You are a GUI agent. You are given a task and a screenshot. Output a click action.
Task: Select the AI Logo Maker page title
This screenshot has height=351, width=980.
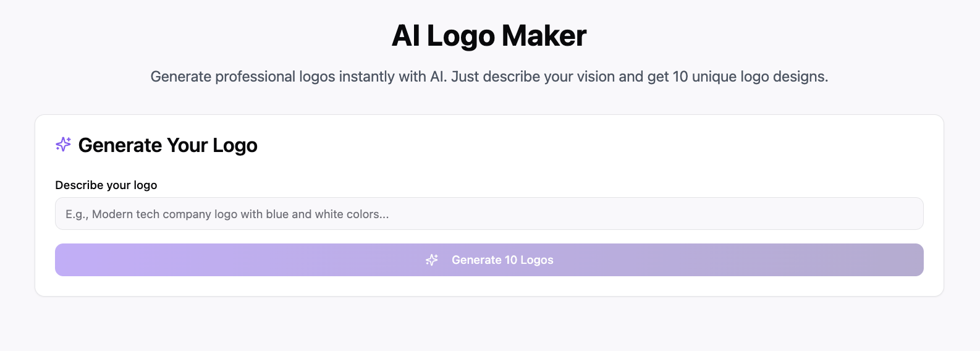pos(489,36)
